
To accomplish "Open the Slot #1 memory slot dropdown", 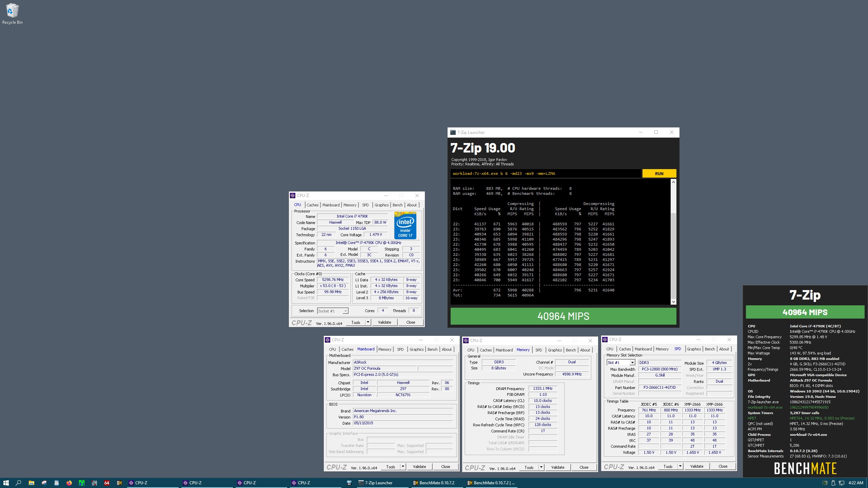I will [621, 363].
